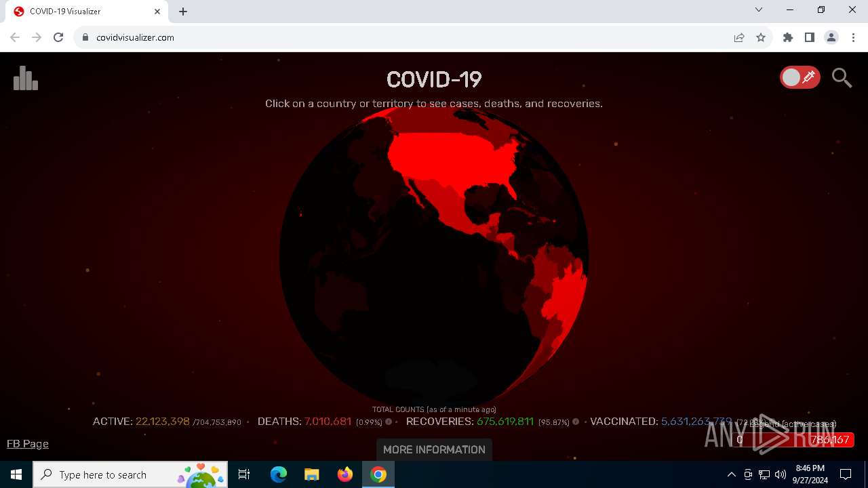Screen dimensions: 868x488
Task: Launch Microsoft Edge from taskbar
Action: (x=279, y=474)
